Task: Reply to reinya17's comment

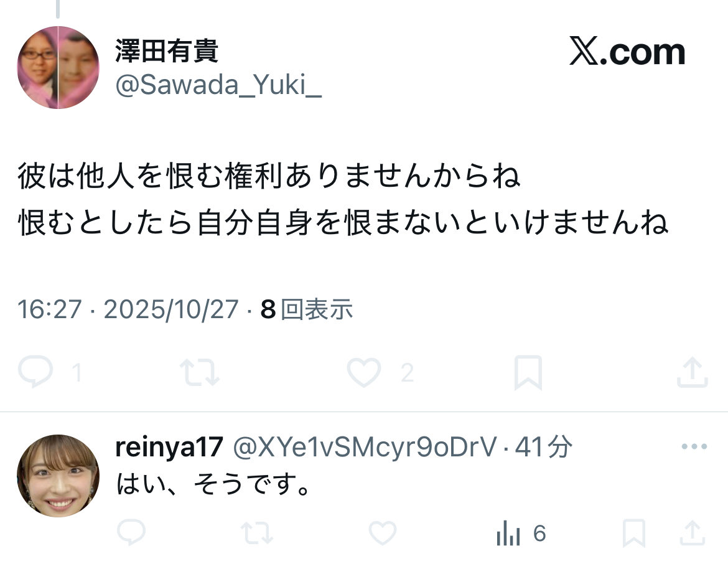Action: 131,532
